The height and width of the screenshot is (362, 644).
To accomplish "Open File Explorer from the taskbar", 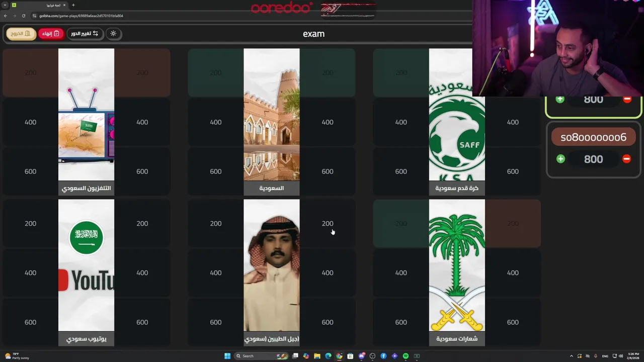I will tap(317, 356).
